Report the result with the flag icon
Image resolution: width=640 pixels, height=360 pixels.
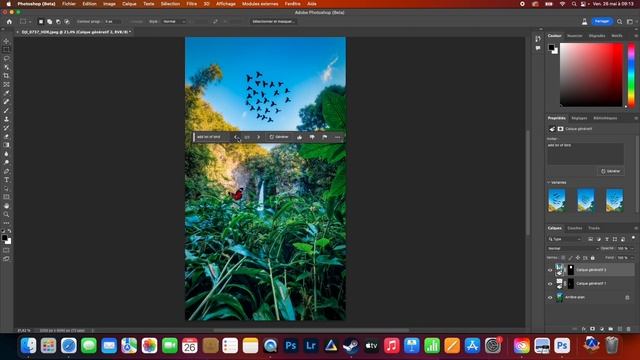click(324, 137)
